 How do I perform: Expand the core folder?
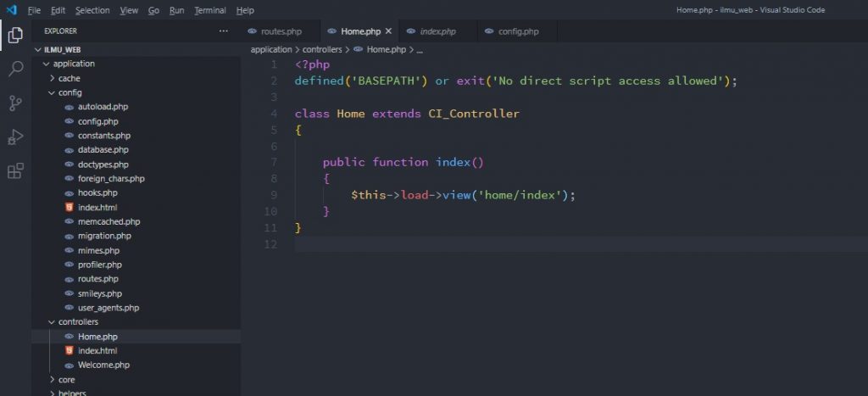point(66,379)
